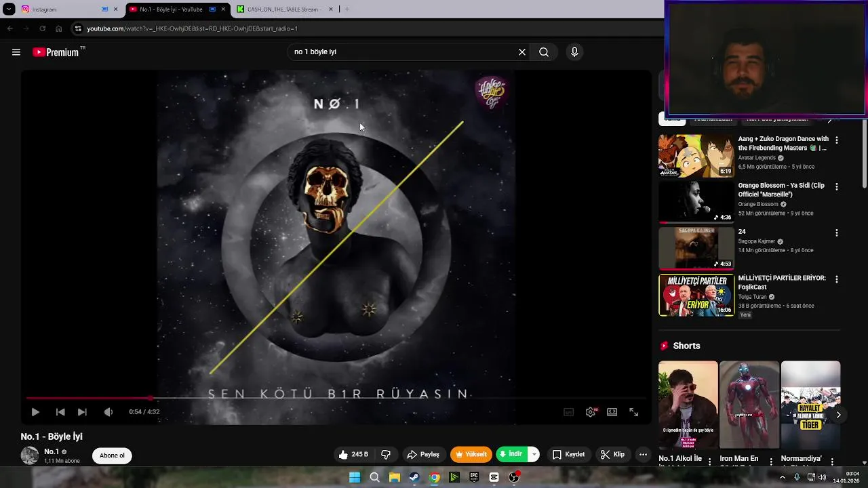The width and height of the screenshot is (868, 488).
Task: Open the Iron Man short thumbnail
Action: pos(749,405)
